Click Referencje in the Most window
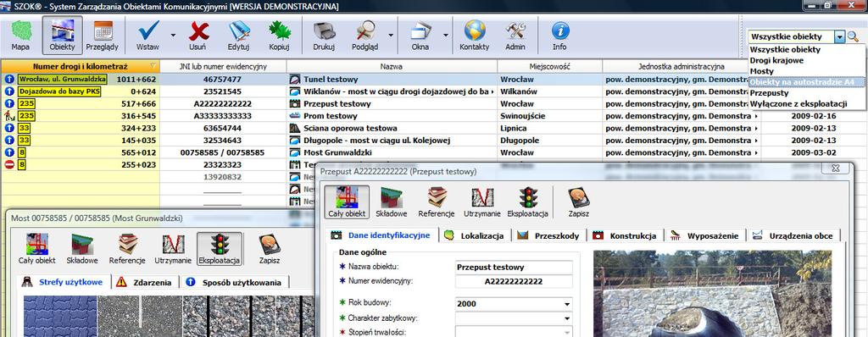Viewport: 868px width, 337px height. click(x=127, y=248)
